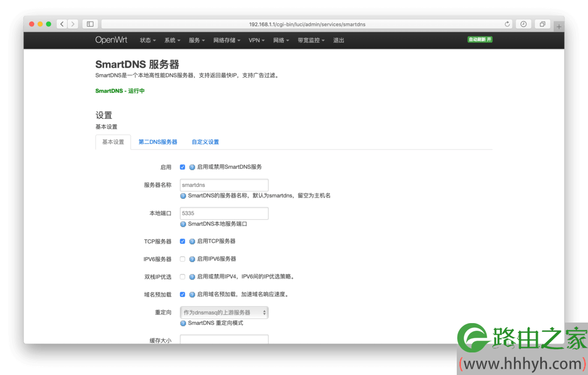Image resolution: width=588 pixels, height=375 pixels.
Task: Click help icon beside SmartDNS 重定向模式
Action: (x=183, y=323)
